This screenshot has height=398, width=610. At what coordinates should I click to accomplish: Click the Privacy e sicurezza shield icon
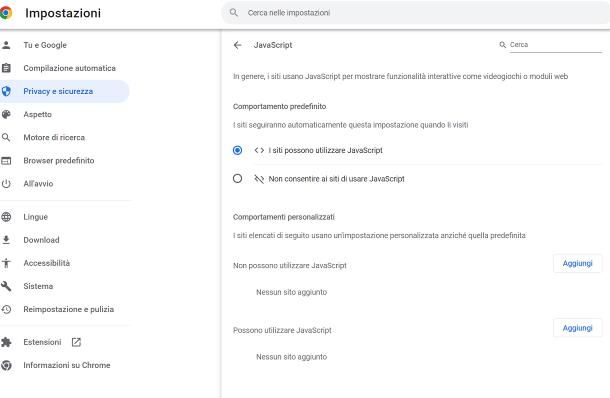[x=6, y=91]
